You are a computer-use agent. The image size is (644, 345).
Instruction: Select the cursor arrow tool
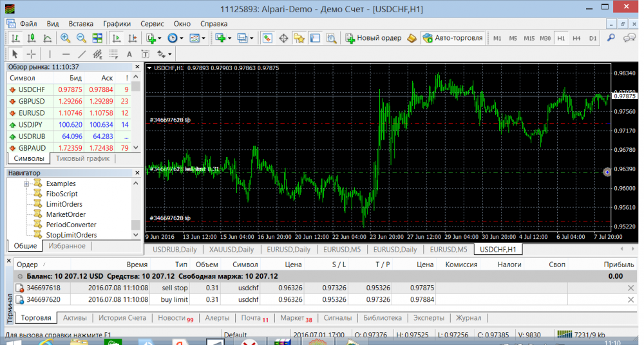(15, 54)
